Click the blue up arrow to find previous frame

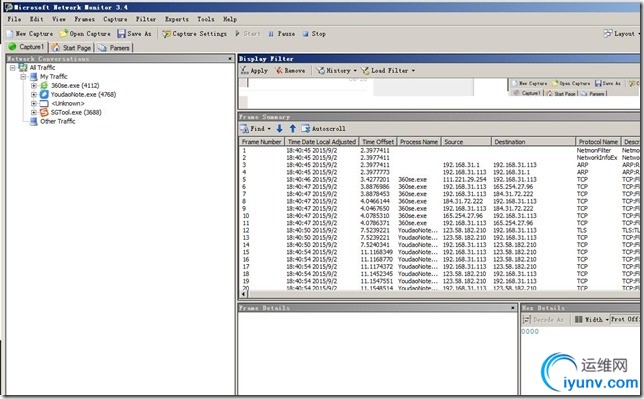coord(293,129)
